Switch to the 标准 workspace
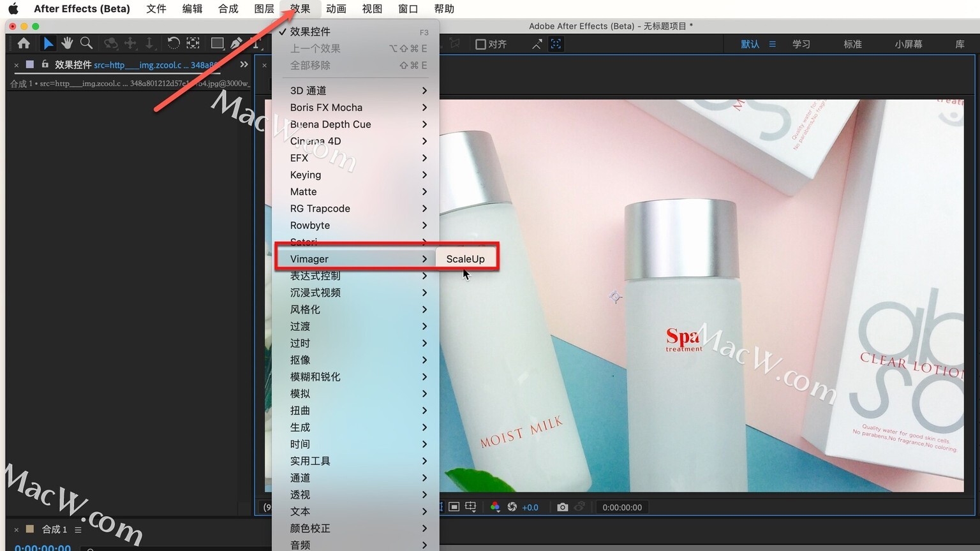This screenshot has height=551, width=980. pyautogui.click(x=852, y=44)
